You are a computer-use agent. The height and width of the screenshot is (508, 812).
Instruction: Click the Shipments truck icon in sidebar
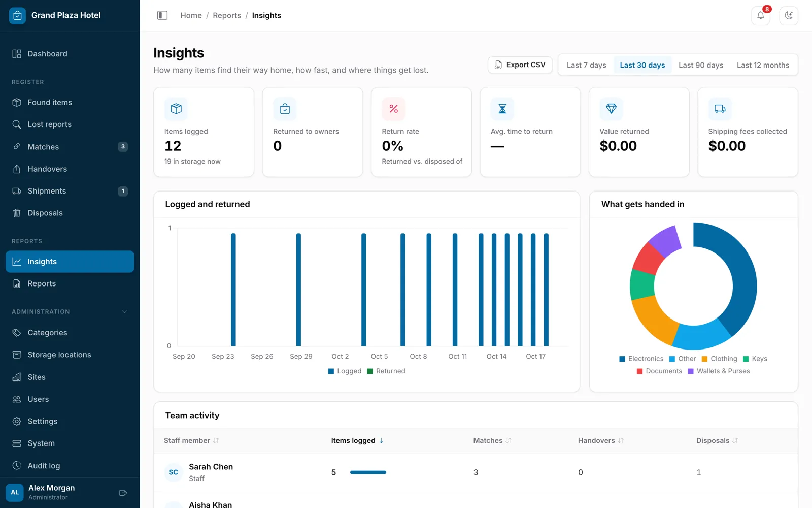[x=17, y=191]
